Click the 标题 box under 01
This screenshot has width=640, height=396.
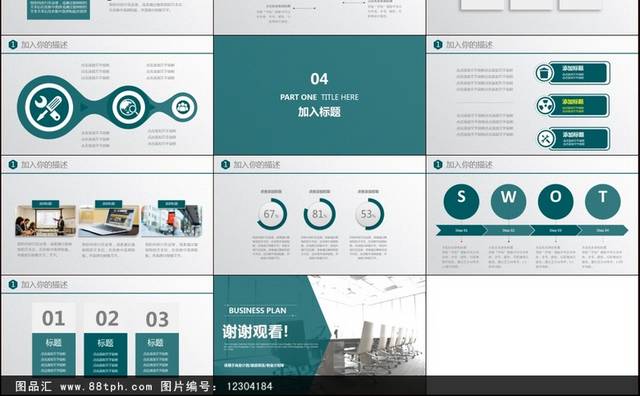click(x=53, y=354)
